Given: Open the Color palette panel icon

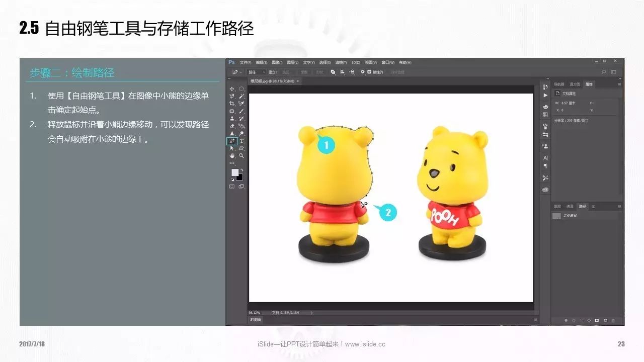Looking at the screenshot, I should 545,107.
